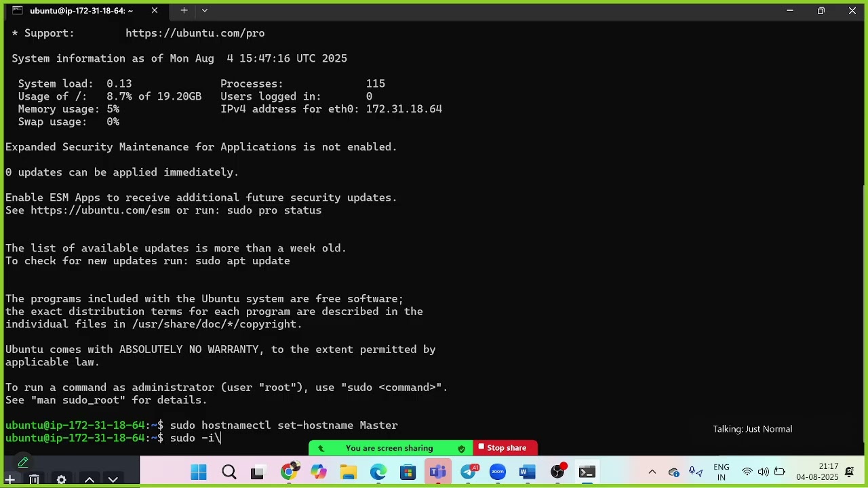
Task: Click the microphone tray icon
Action: point(696,472)
